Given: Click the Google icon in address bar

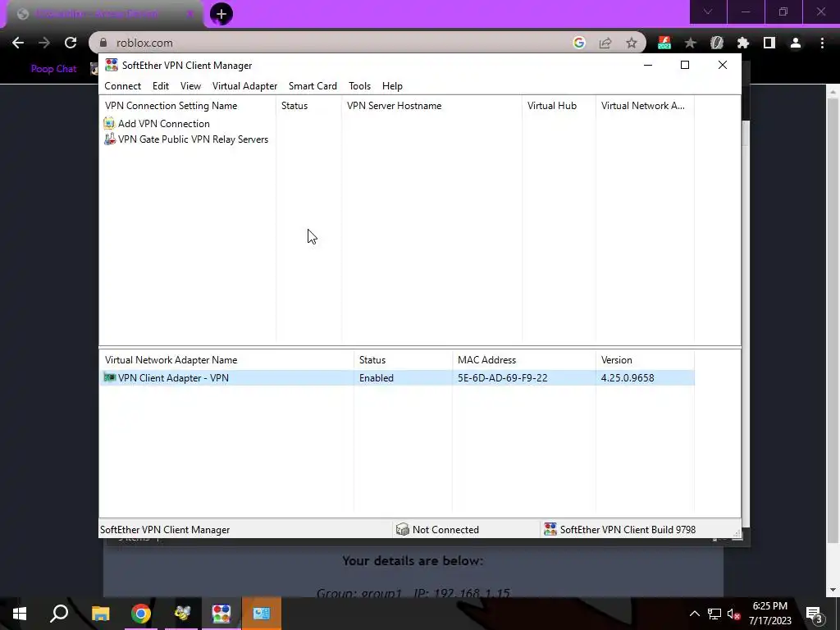Looking at the screenshot, I should pyautogui.click(x=578, y=43).
